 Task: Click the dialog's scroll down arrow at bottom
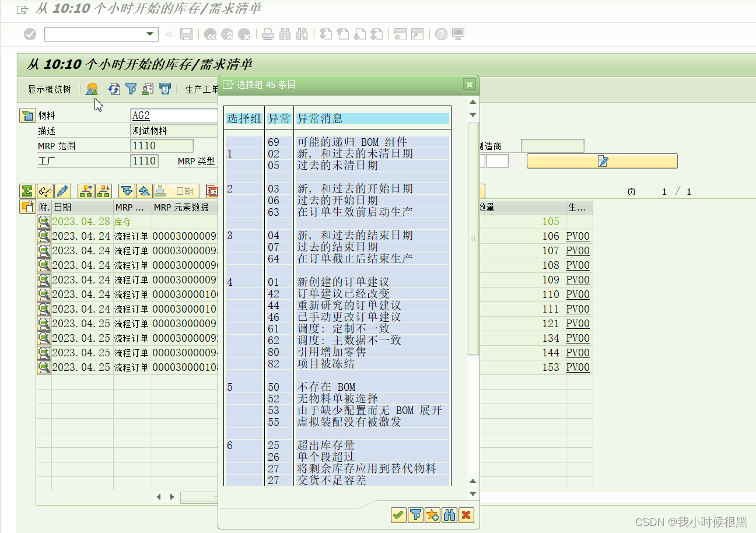pyautogui.click(x=473, y=493)
